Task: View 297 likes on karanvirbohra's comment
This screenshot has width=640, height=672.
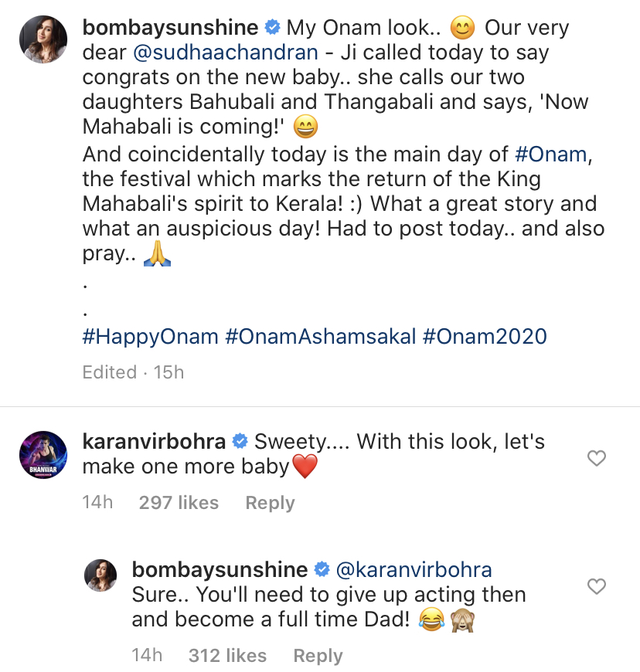Action: [179, 503]
